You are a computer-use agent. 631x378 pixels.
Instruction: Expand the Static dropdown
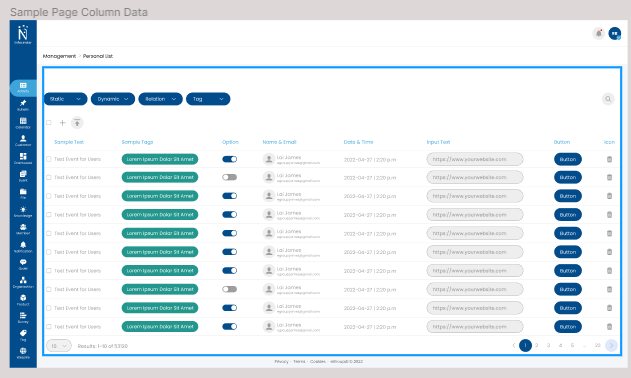(65, 99)
